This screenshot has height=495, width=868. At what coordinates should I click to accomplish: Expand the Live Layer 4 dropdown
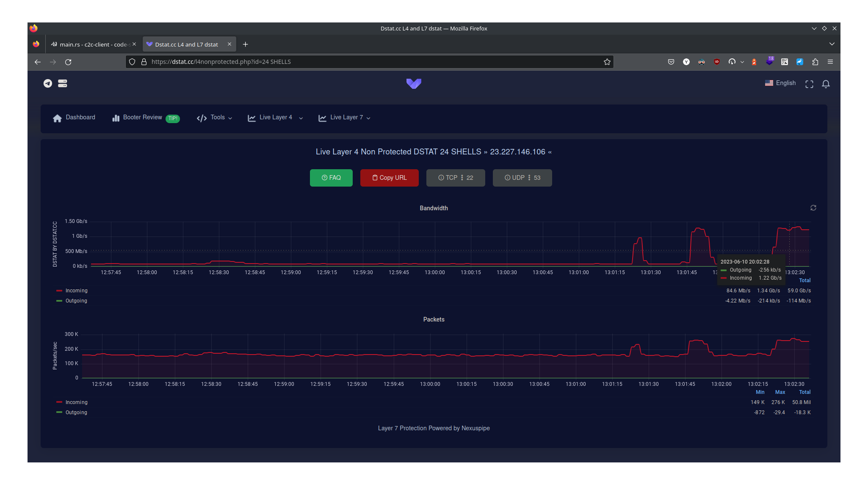click(x=275, y=118)
